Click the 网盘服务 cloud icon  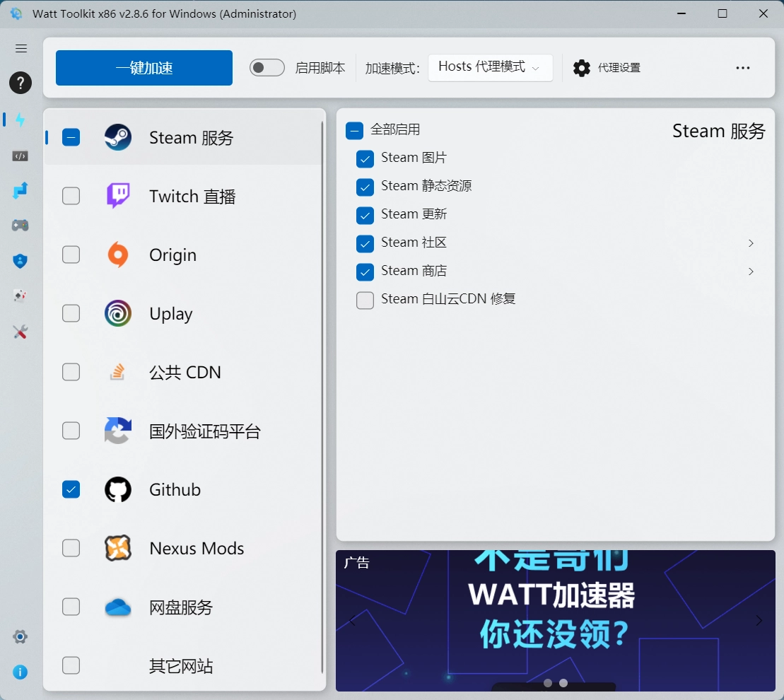[118, 607]
